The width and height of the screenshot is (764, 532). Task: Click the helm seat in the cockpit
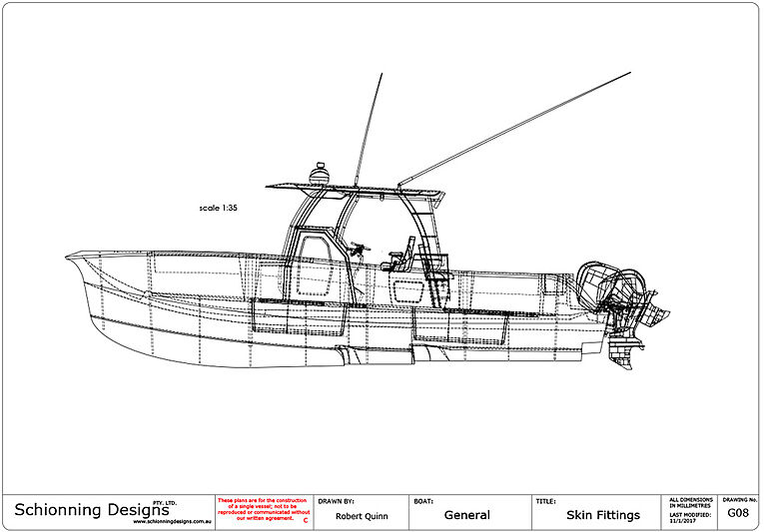(401, 258)
